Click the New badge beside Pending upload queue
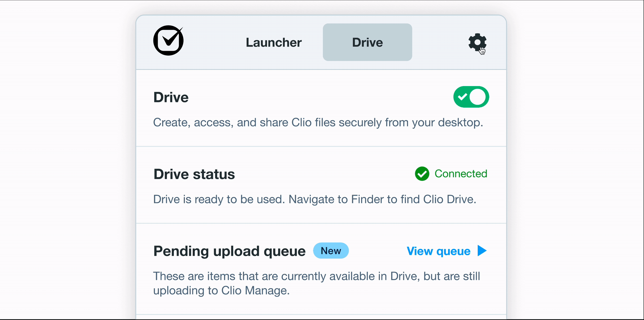This screenshot has width=644, height=320. [x=331, y=251]
